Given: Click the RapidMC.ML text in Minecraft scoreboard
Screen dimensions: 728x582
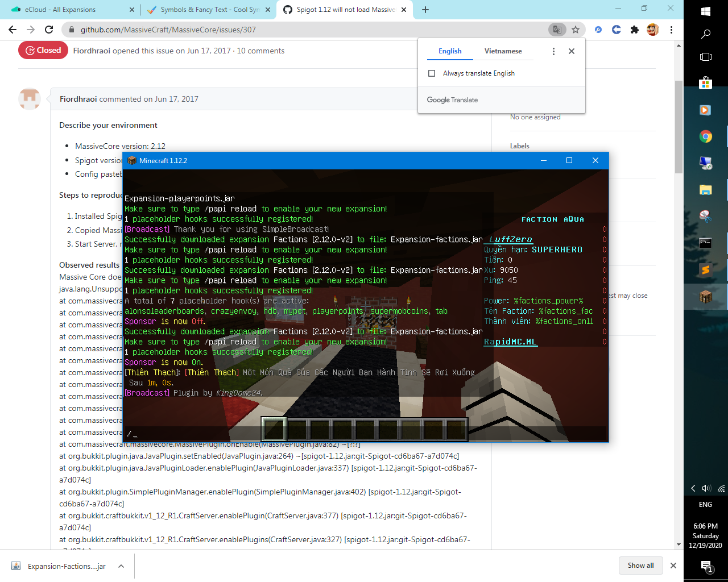Looking at the screenshot, I should pos(510,342).
